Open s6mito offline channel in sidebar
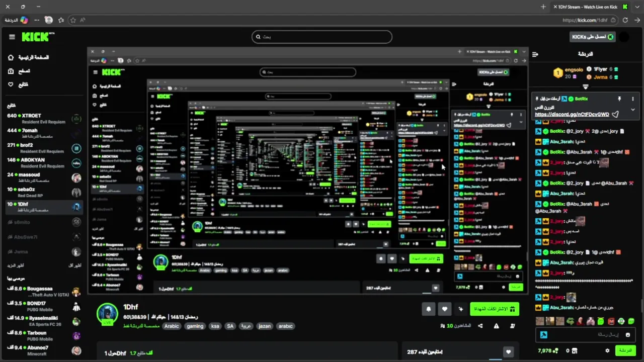644x362 pixels. tap(44, 222)
